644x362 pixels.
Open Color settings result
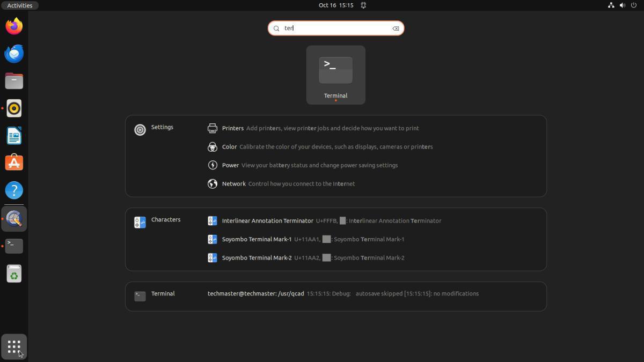(229, 147)
